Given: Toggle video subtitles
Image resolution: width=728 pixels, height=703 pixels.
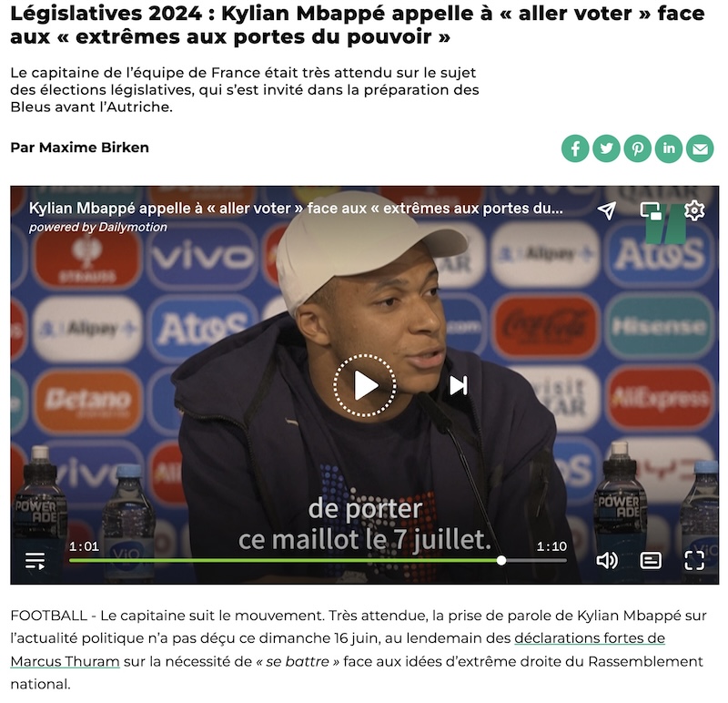Looking at the screenshot, I should coord(651,561).
